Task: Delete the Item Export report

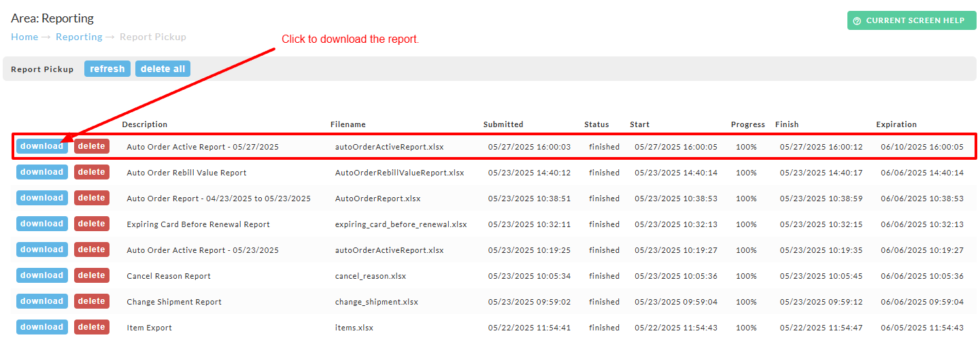Action: [x=92, y=327]
